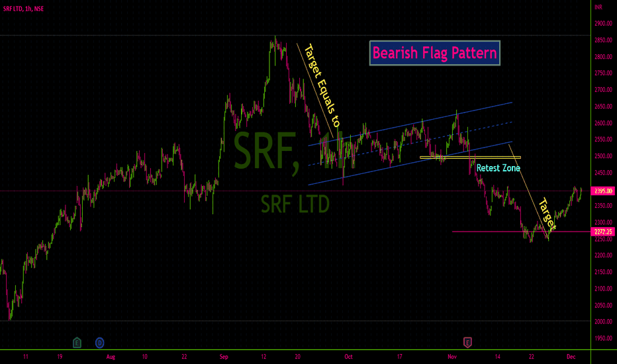This screenshot has height=364, width=617.
Task: Click the current price label 2395.00
Action: [x=603, y=191]
